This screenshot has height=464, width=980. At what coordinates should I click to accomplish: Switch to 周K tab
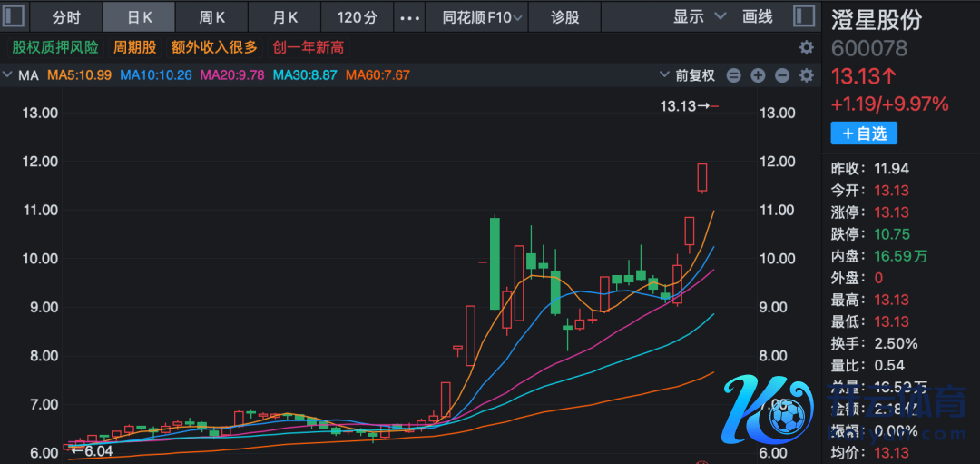(212, 17)
